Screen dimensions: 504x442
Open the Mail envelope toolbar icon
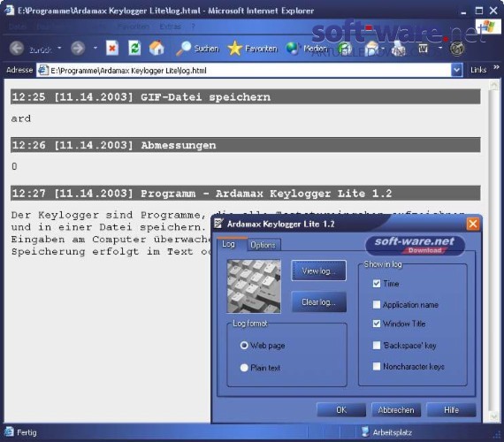pyautogui.click(x=372, y=49)
